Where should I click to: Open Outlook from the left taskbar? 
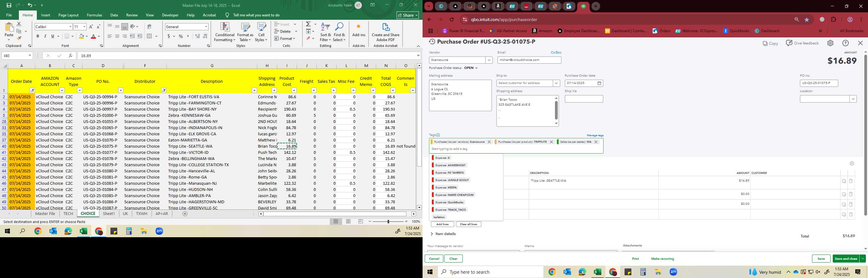tap(53, 231)
